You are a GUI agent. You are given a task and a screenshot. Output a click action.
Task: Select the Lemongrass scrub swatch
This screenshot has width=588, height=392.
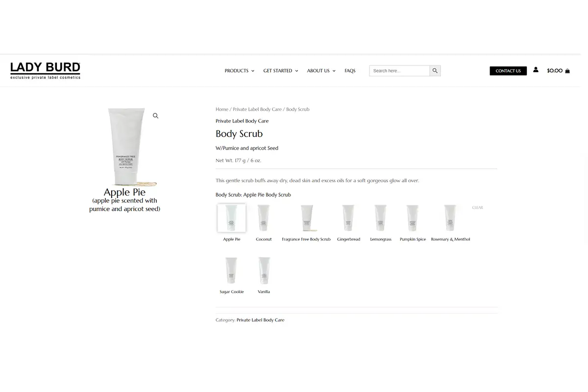381,218
